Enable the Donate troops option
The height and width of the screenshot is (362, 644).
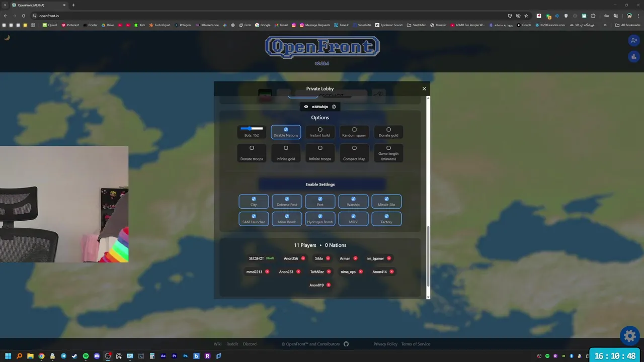(252, 153)
